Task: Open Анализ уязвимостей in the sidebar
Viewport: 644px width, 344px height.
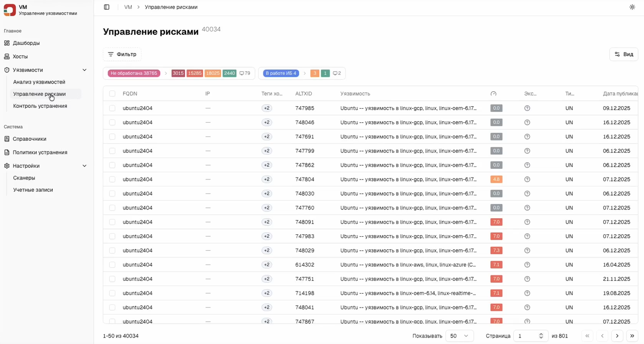Action: tap(39, 82)
